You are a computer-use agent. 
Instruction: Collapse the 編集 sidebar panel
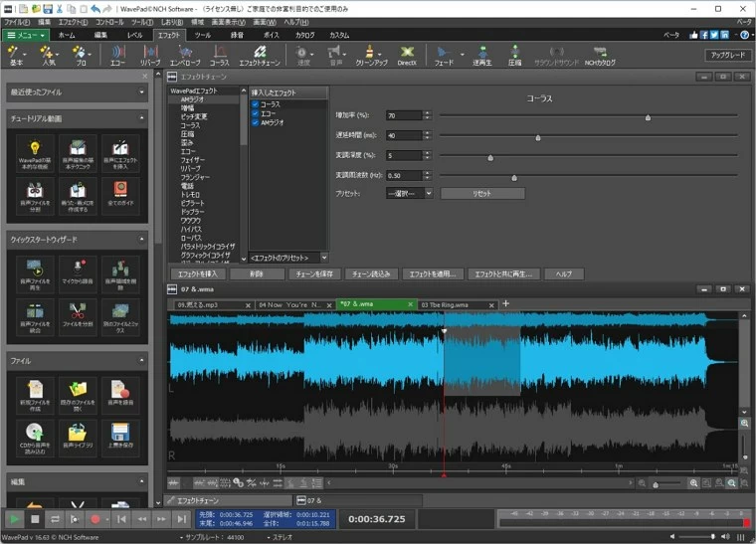point(141,481)
